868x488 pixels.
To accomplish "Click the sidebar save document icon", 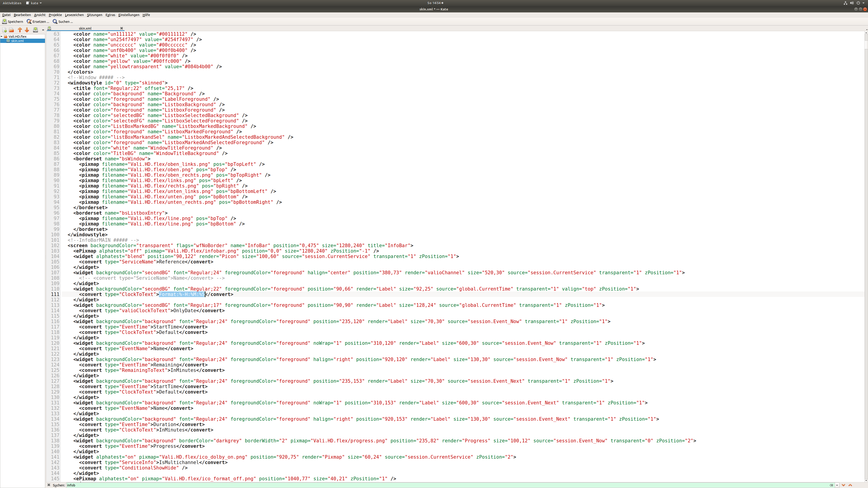I will point(35,30).
